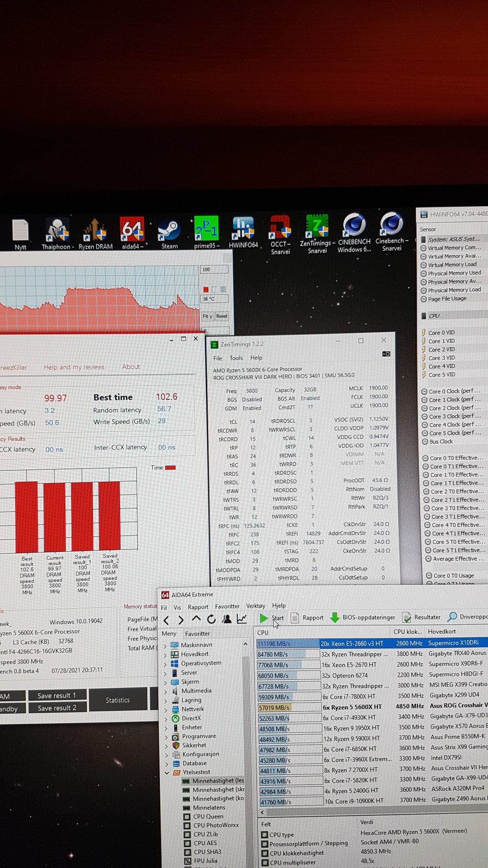This screenshot has width=488, height=868.
Task: Refresh the AIDA64 page
Action: [211, 619]
